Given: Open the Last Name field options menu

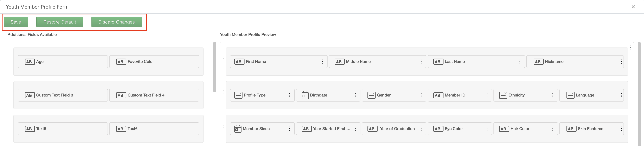Looking at the screenshot, I should (520, 61).
